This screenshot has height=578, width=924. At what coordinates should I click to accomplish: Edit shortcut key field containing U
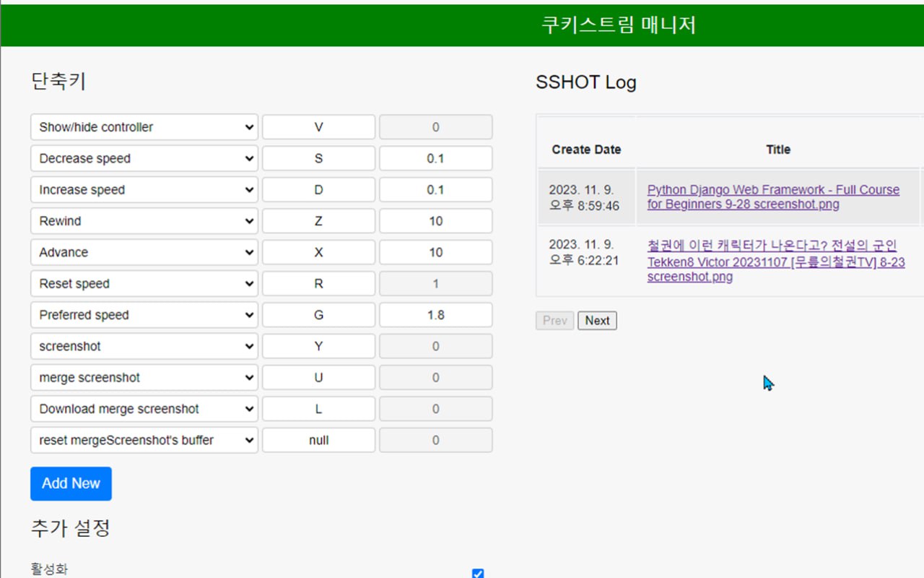[x=318, y=378]
